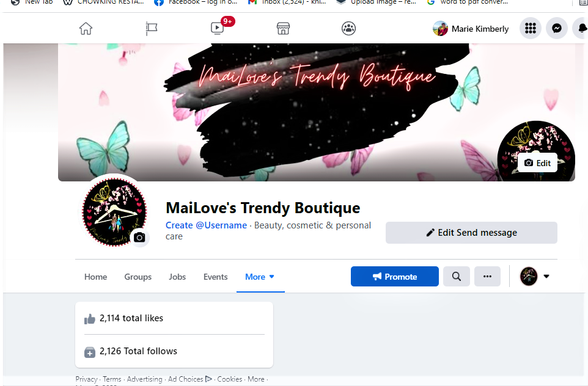
Task: Click the profile picture camera icon
Action: click(x=139, y=237)
